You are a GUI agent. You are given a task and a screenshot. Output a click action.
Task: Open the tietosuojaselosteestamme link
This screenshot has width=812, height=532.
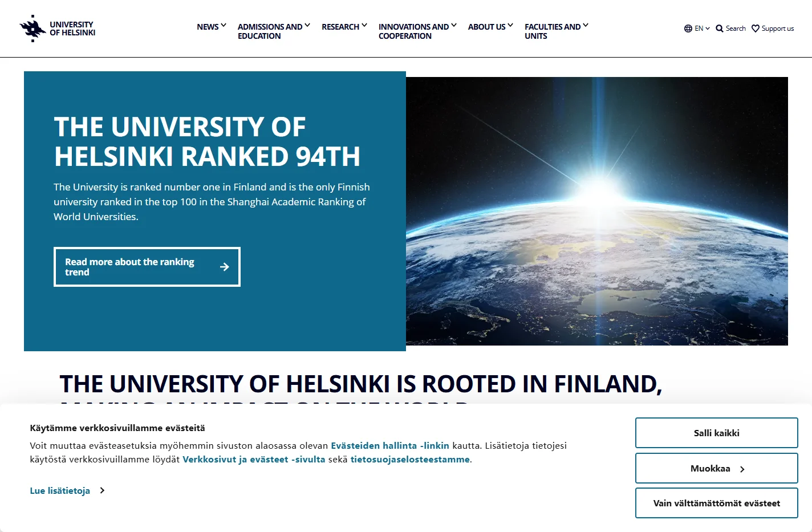[x=410, y=460]
